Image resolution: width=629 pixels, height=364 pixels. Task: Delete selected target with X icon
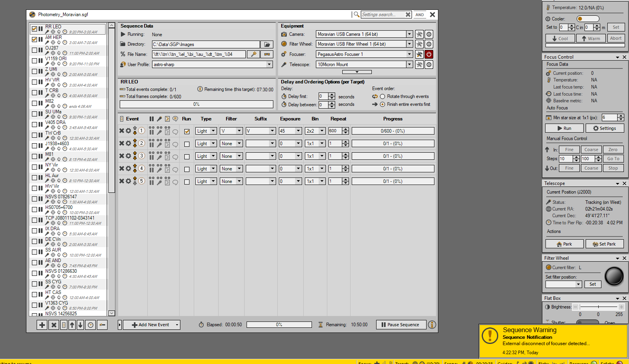(54, 325)
